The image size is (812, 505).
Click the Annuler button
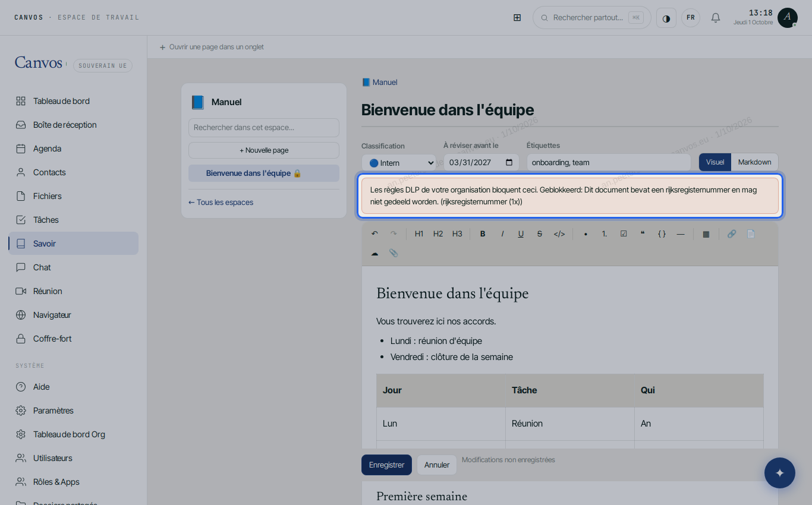tap(437, 465)
